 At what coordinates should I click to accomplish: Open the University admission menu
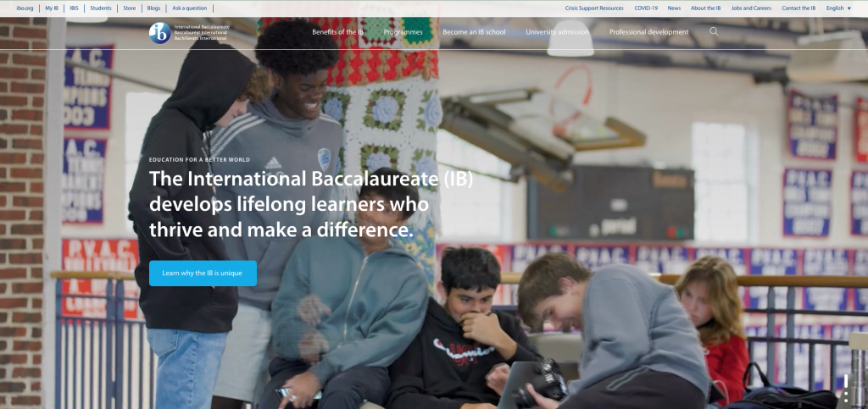pos(558,32)
